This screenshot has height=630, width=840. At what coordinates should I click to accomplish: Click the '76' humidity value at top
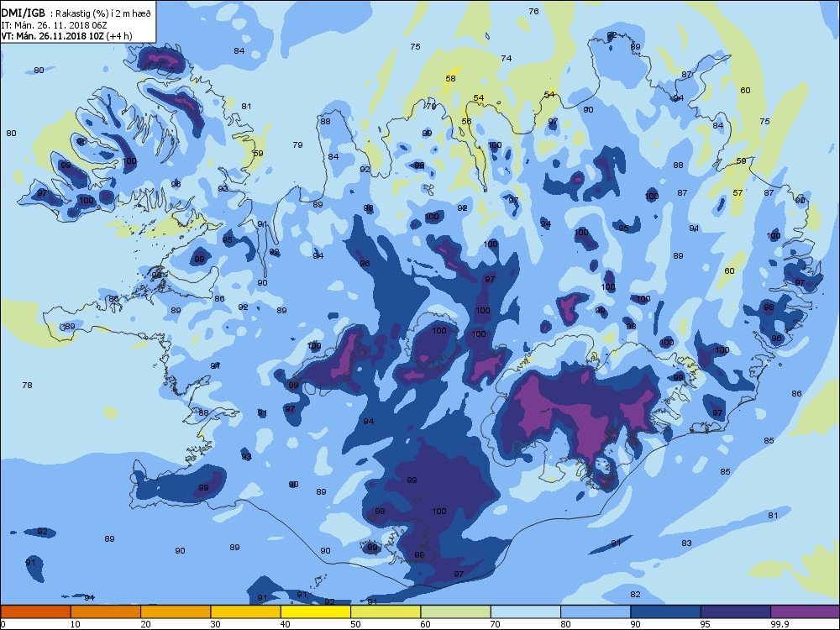pyautogui.click(x=533, y=11)
